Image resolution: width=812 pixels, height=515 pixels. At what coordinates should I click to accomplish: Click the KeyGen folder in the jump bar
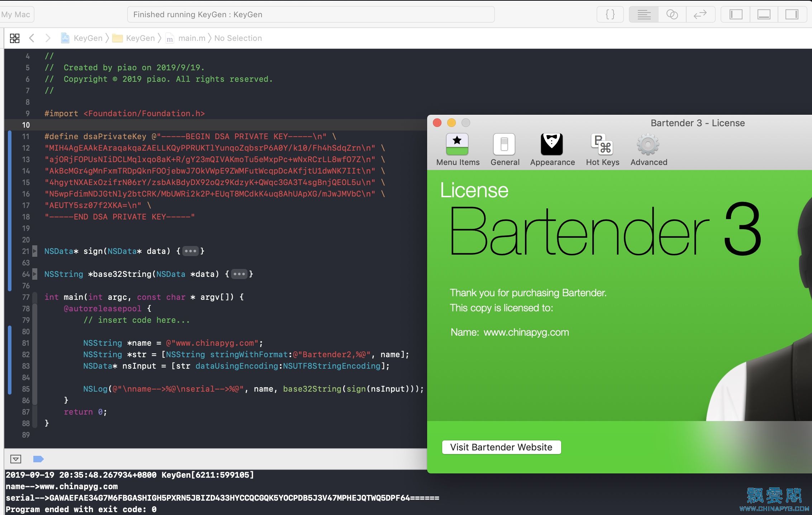134,38
